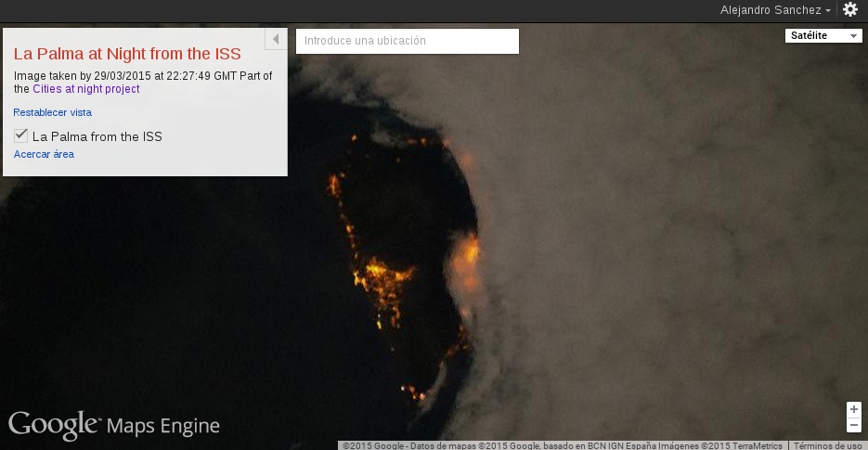Click the Restablecer vista link

53,112
